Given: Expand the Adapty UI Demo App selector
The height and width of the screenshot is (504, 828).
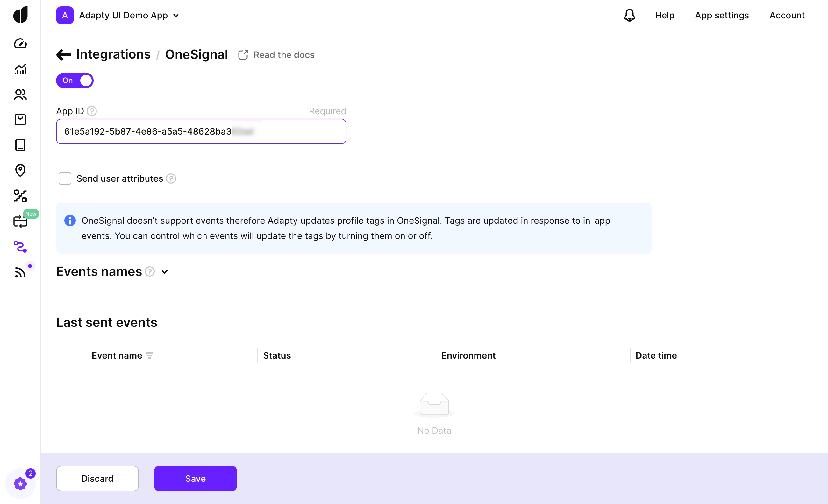Looking at the screenshot, I should coord(176,16).
